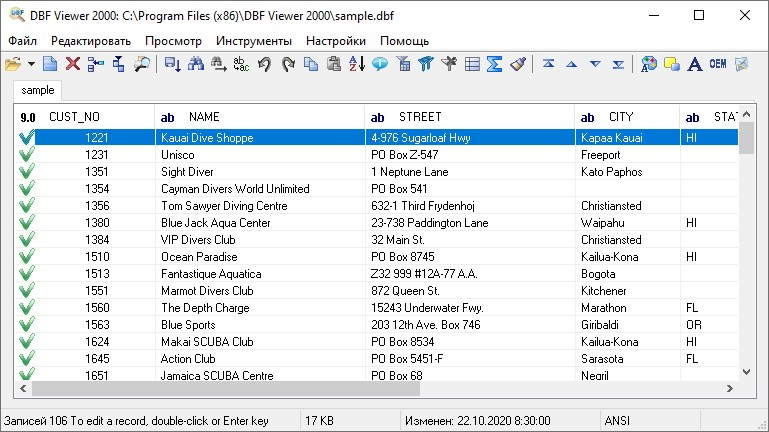The height and width of the screenshot is (432, 769).
Task: Click the binoculars find icon
Action: (x=196, y=64)
